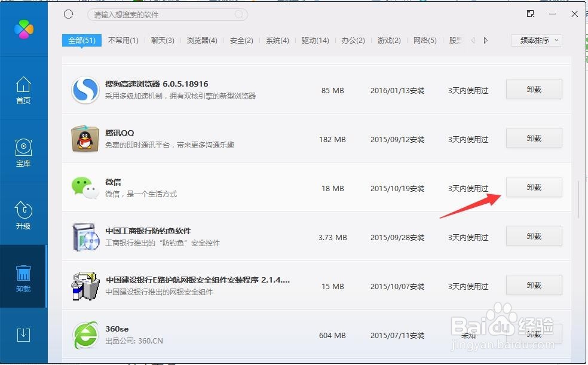Click the 85 MB size value
Image resolution: width=588 pixels, height=365 pixels.
pyautogui.click(x=333, y=91)
